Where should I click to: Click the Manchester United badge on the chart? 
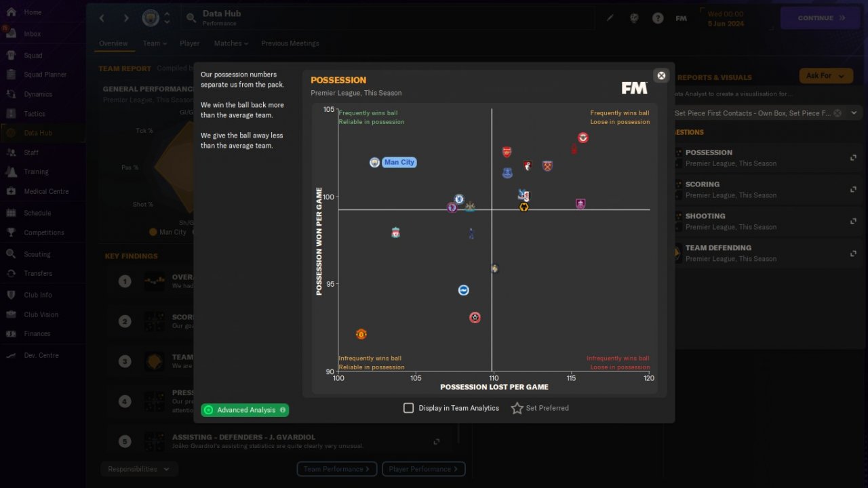(361, 334)
